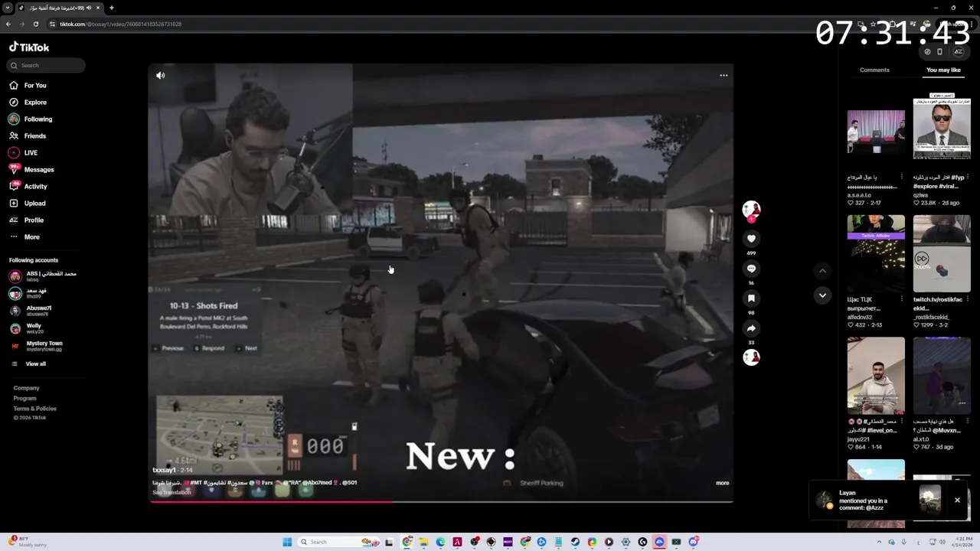The width and height of the screenshot is (980, 551).
Task: Click the Windows taskbar search box
Action: [339, 542]
